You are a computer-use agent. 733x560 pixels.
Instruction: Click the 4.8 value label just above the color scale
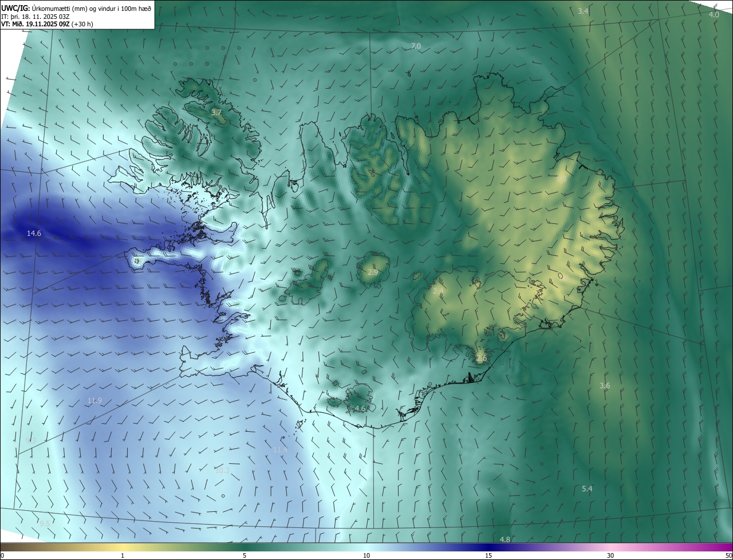point(505,539)
